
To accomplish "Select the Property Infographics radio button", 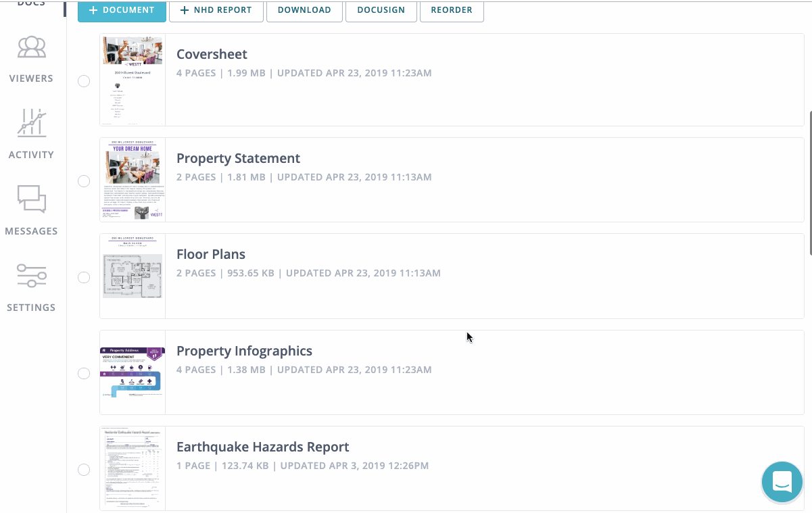I will click(x=84, y=374).
